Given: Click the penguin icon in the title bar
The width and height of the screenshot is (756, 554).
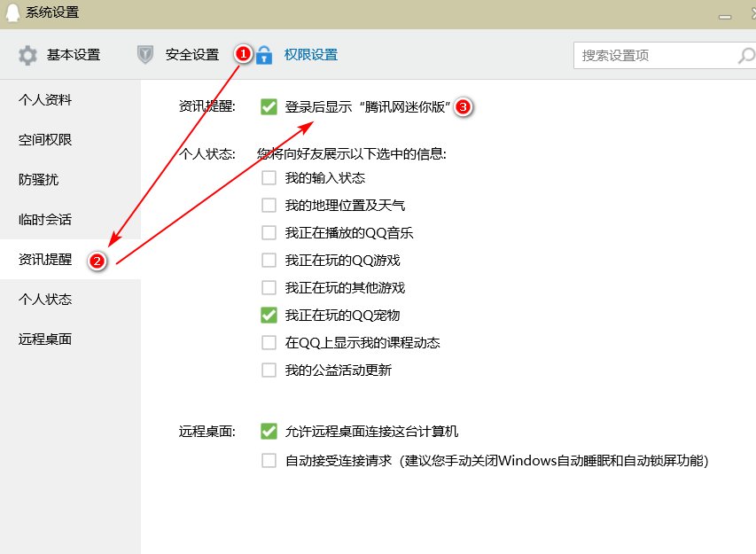Looking at the screenshot, I should pyautogui.click(x=11, y=12).
